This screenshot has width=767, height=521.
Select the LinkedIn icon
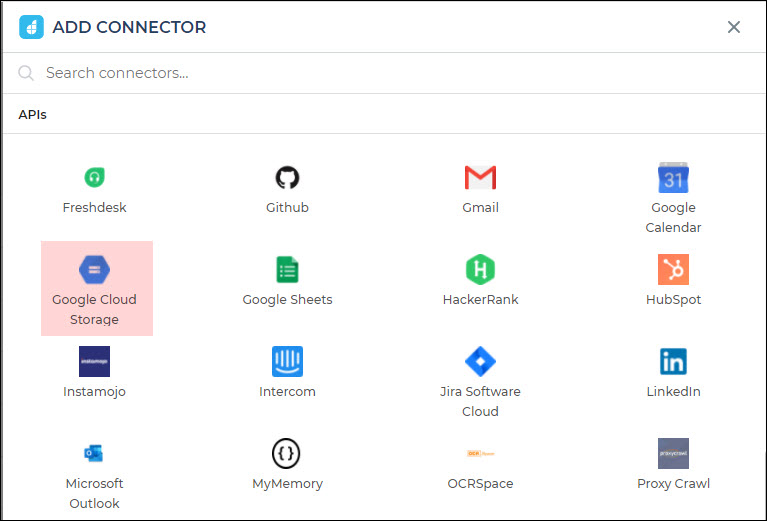(x=673, y=362)
